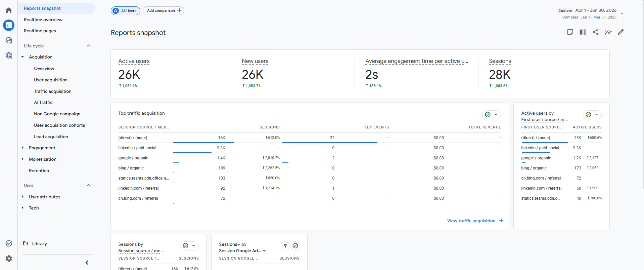The height and width of the screenshot is (270, 644).
Task: Open the Explore icon in the left rail
Action: pos(9,40)
